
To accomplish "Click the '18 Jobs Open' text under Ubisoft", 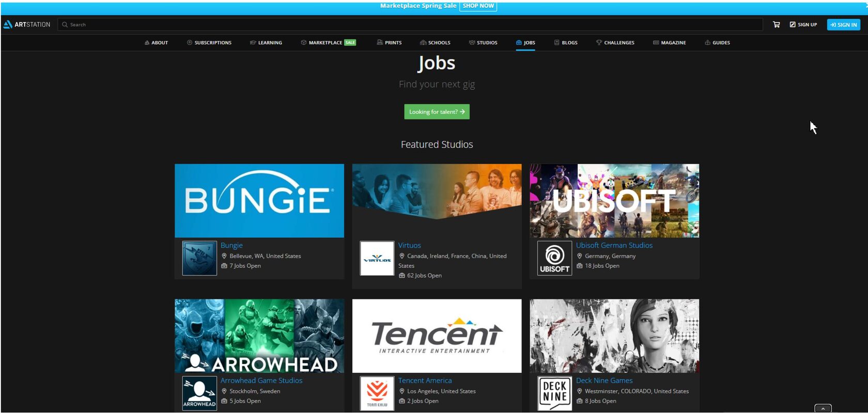I will point(602,266).
